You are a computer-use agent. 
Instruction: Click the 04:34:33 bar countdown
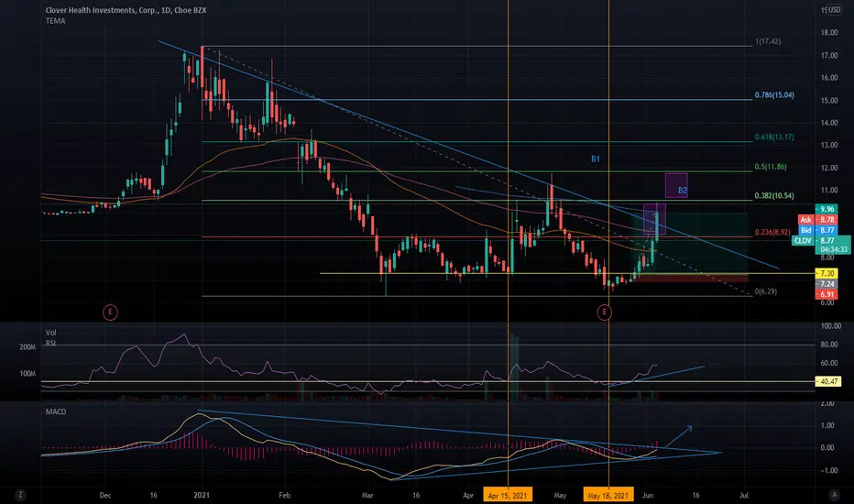(833, 249)
